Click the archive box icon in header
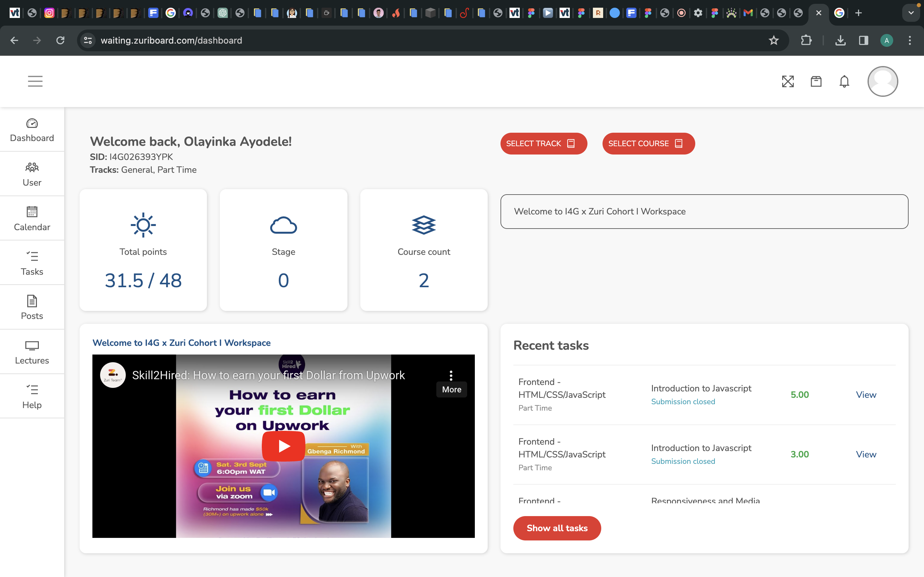The height and width of the screenshot is (577, 924). point(816,81)
